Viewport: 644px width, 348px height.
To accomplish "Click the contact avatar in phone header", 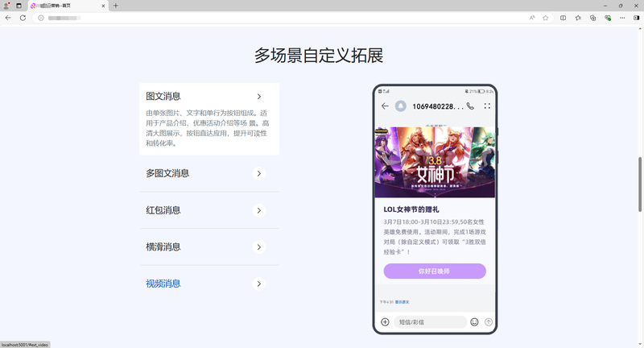I will point(400,106).
